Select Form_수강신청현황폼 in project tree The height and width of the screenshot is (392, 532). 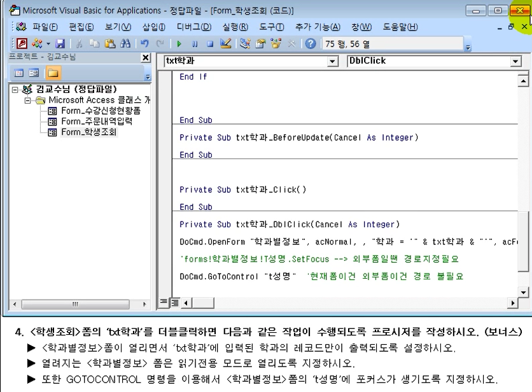pos(101,111)
